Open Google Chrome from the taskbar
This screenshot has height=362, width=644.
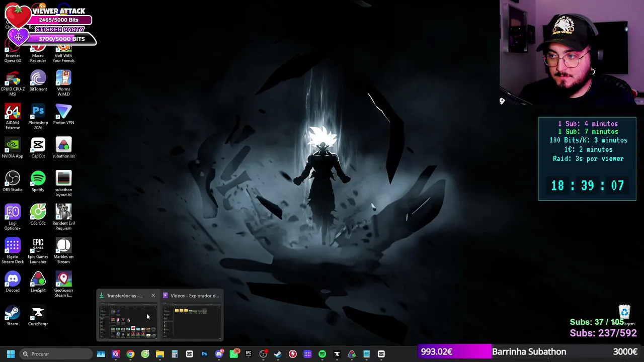(x=130, y=354)
